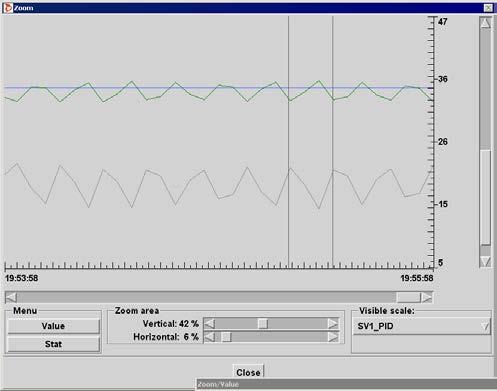Click the scale value 36
This screenshot has width=497, height=391.
tap(443, 79)
